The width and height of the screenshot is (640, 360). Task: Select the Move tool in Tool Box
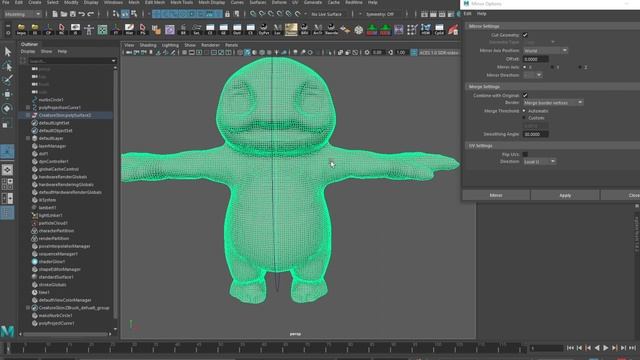(7, 94)
